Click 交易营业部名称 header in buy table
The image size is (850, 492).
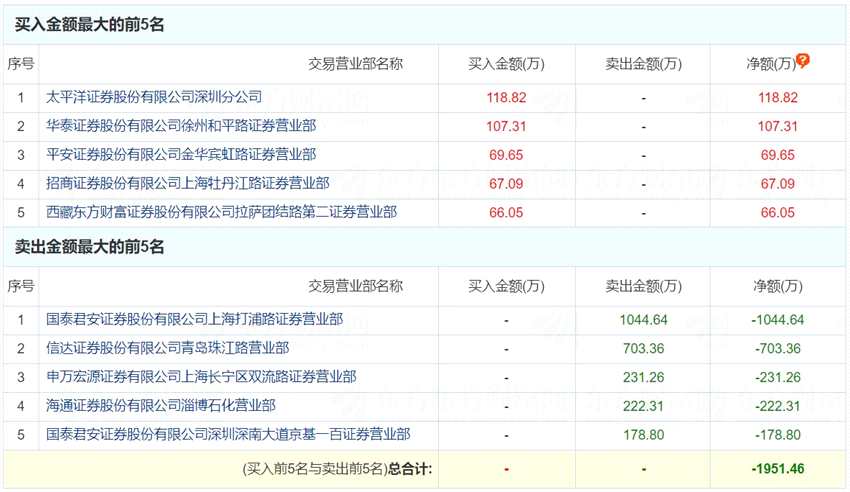click(x=356, y=64)
